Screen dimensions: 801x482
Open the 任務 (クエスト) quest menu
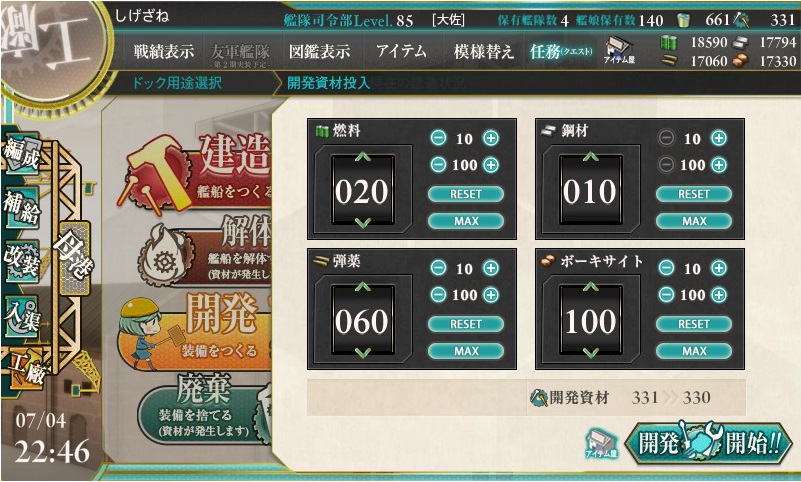[561, 52]
